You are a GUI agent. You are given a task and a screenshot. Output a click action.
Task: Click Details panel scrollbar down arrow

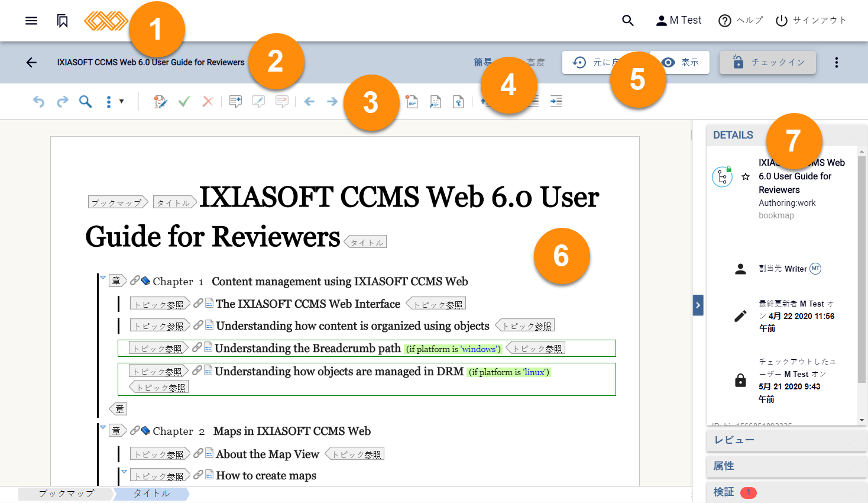click(x=861, y=420)
